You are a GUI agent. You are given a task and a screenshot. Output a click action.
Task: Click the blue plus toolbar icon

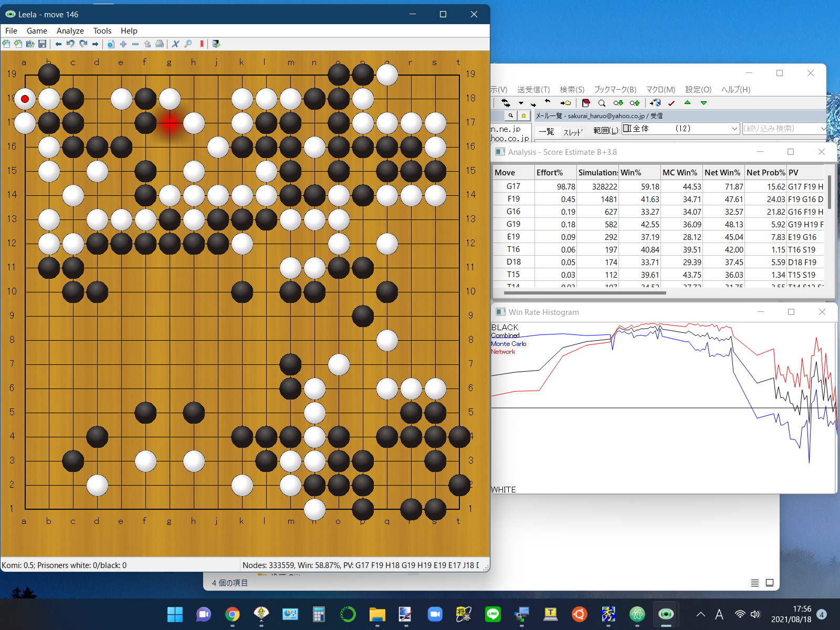(x=123, y=44)
